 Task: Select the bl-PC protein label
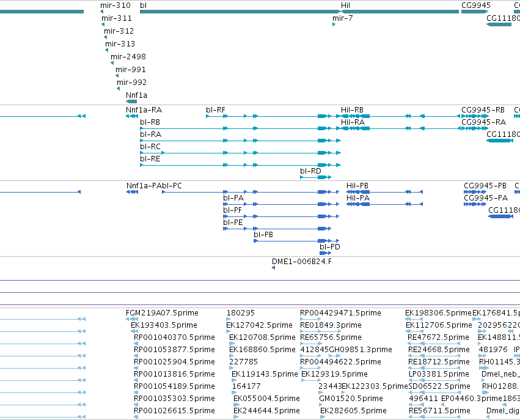[x=172, y=186]
